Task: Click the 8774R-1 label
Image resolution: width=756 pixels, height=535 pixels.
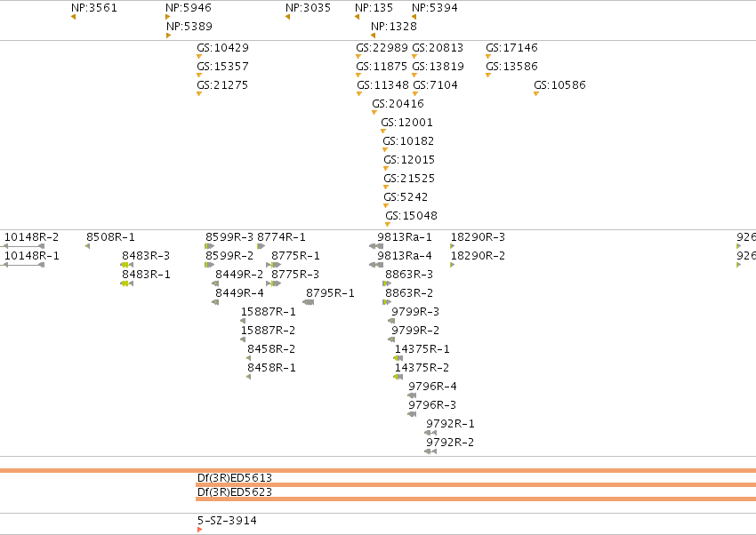Action: (282, 237)
